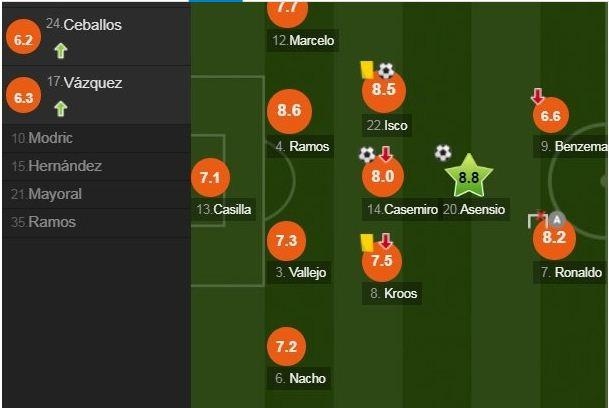The height and width of the screenshot is (408, 609).
Task: Click the assist 'A' icon above Ronaldo
Action: pyautogui.click(x=557, y=219)
